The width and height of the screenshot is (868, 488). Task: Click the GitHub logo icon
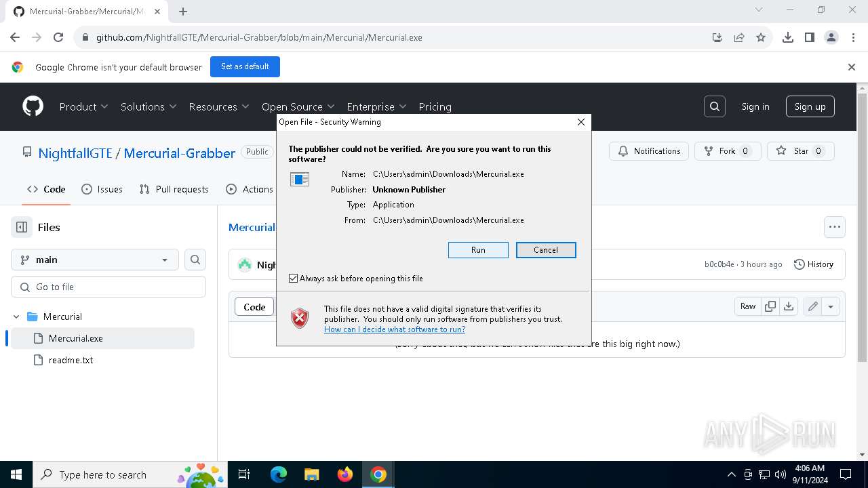(33, 106)
